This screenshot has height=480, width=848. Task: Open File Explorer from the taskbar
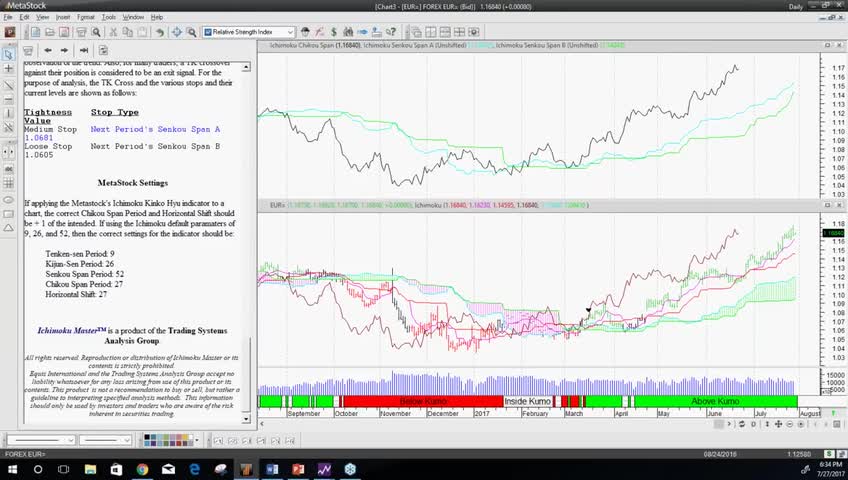pyautogui.click(x=90, y=469)
